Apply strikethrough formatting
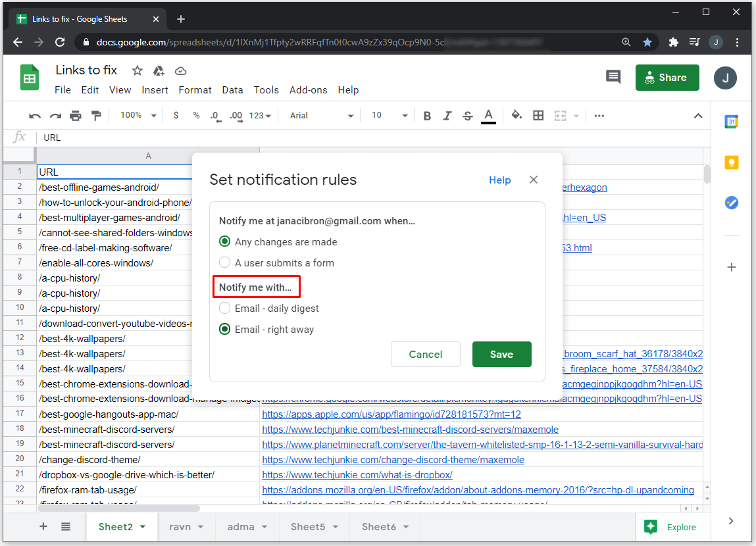 (x=467, y=116)
